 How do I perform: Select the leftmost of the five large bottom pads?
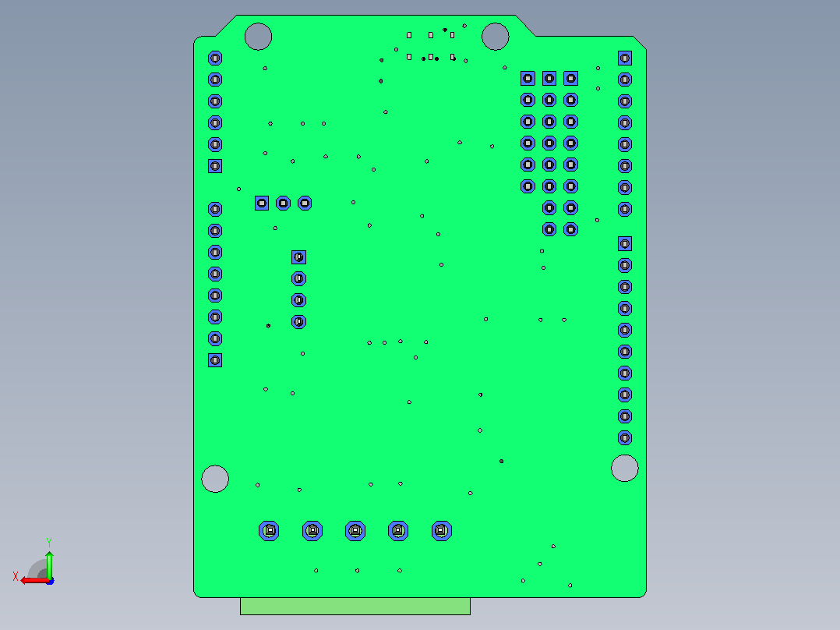pyautogui.click(x=269, y=531)
